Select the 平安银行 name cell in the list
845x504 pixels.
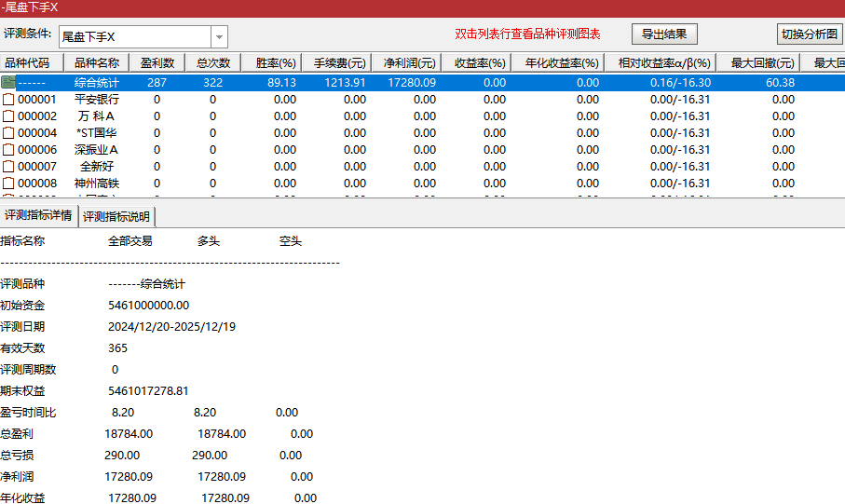tap(97, 100)
